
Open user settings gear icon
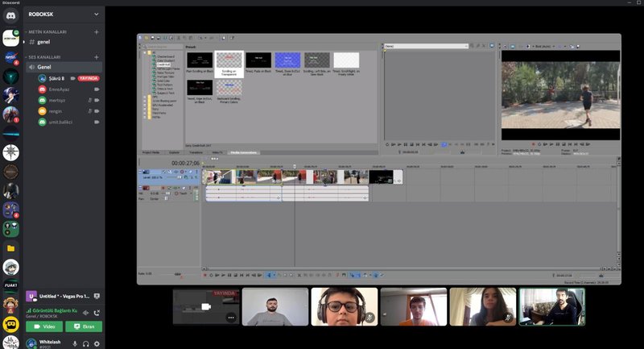[97, 343]
